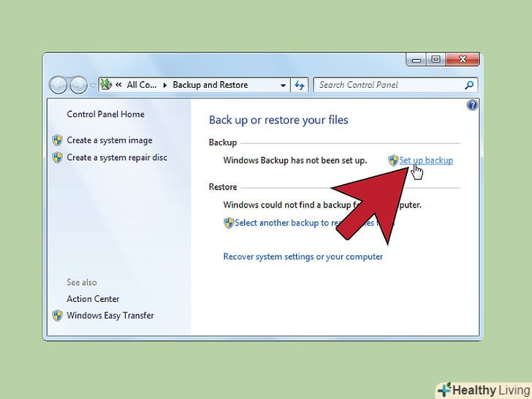Click the 'Restore' section label
This screenshot has height=399, width=532.
pyautogui.click(x=223, y=187)
